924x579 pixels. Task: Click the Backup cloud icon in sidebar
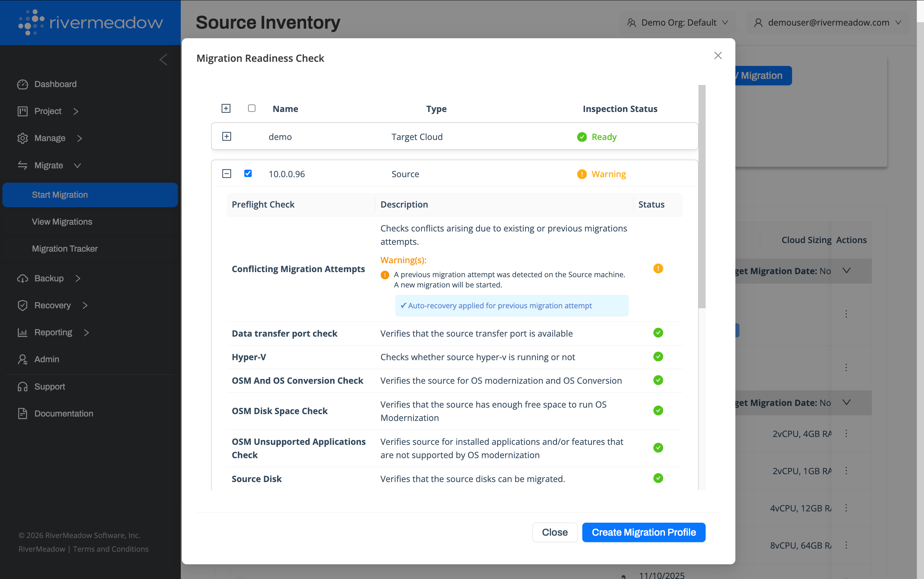click(23, 278)
